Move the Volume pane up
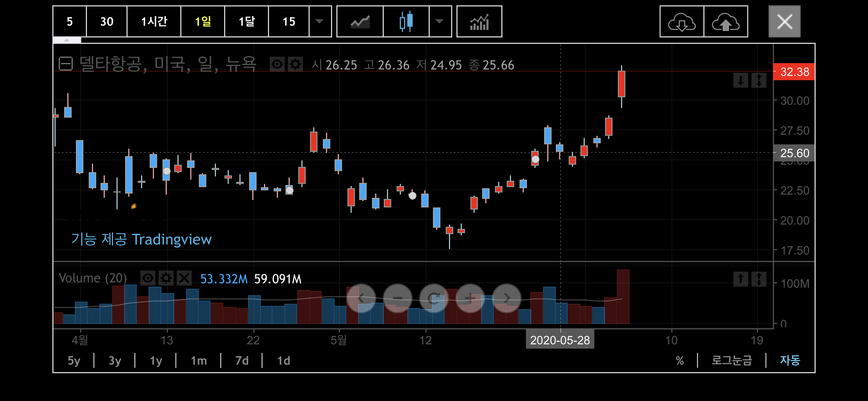Screen dimensions: 868x401 741,279
